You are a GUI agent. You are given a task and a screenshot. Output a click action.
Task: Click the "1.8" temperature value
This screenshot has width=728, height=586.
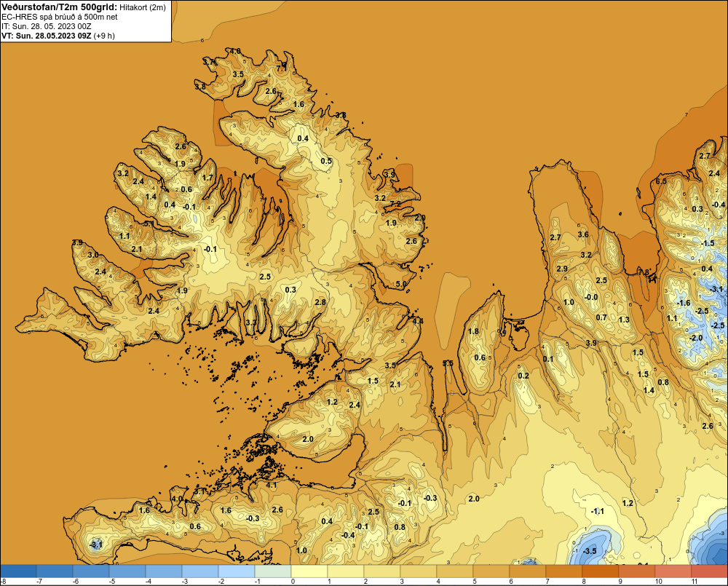(x=473, y=331)
